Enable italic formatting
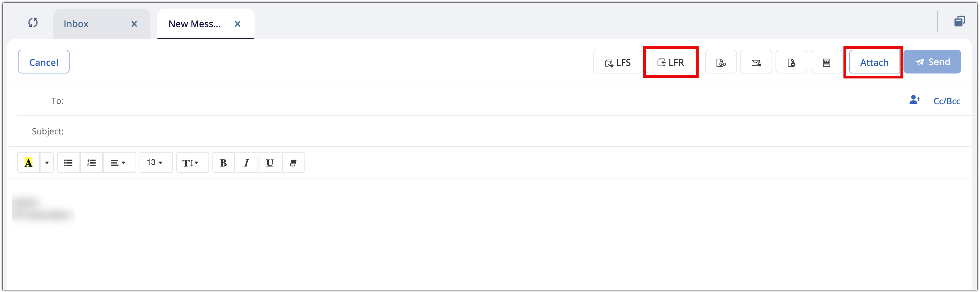 point(247,162)
